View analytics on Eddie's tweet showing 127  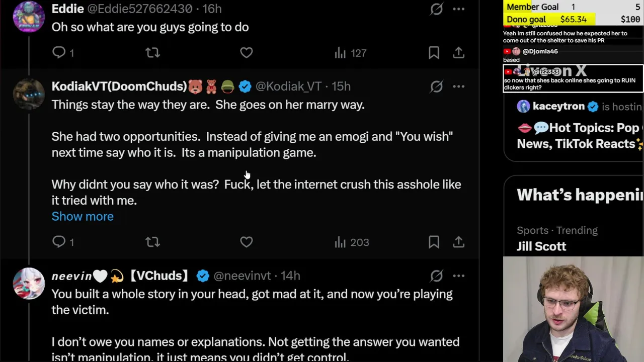(351, 53)
